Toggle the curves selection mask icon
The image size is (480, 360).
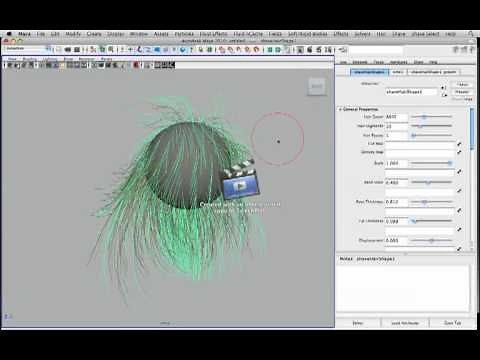(148, 50)
